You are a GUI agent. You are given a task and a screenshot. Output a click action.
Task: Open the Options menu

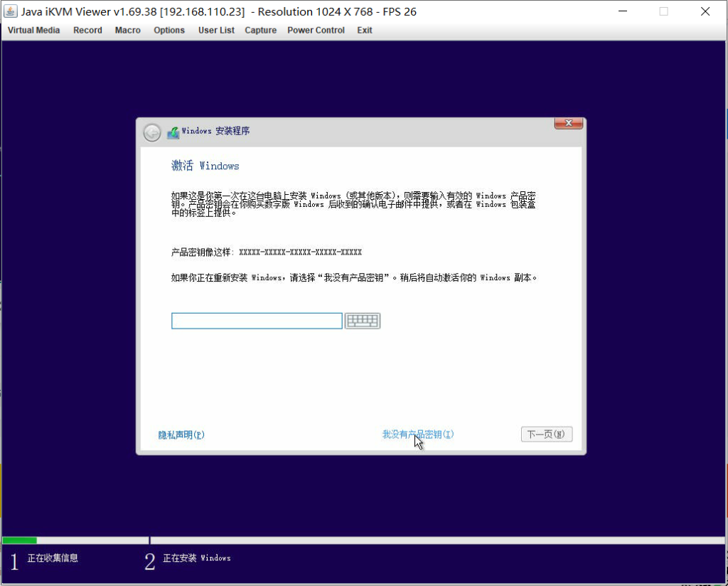pos(169,31)
